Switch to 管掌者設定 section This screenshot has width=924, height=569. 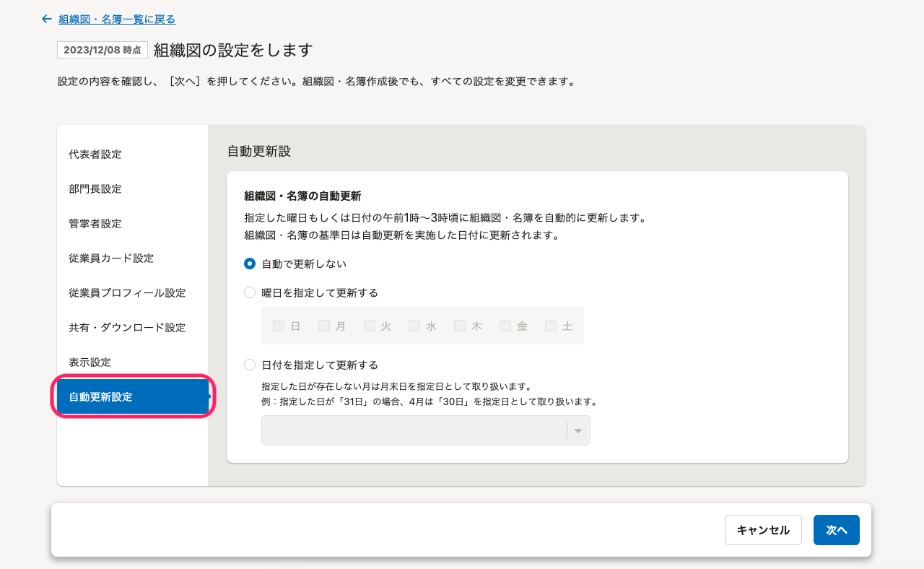(95, 224)
